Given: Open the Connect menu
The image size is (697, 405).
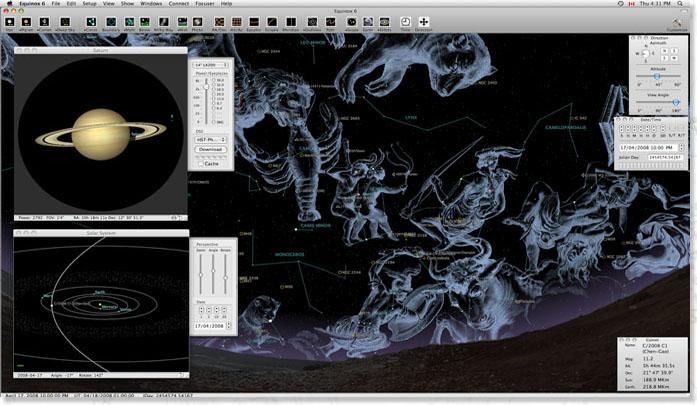Looking at the screenshot, I should pyautogui.click(x=179, y=3).
